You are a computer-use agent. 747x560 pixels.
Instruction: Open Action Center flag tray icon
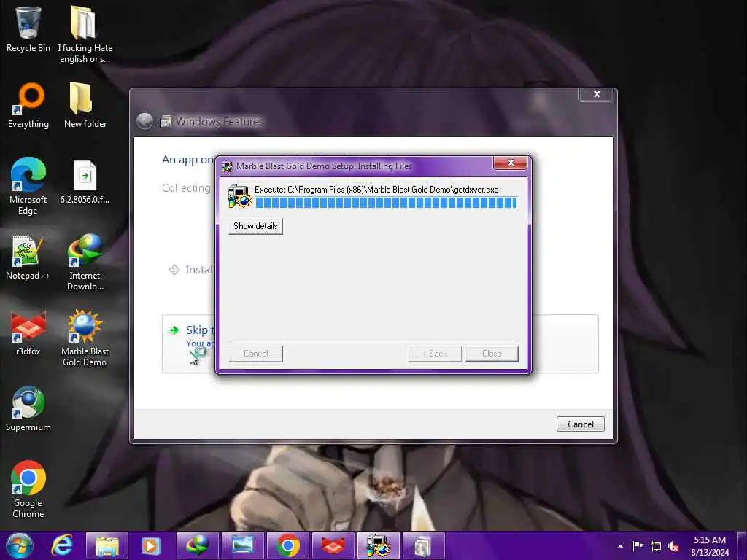tap(638, 546)
